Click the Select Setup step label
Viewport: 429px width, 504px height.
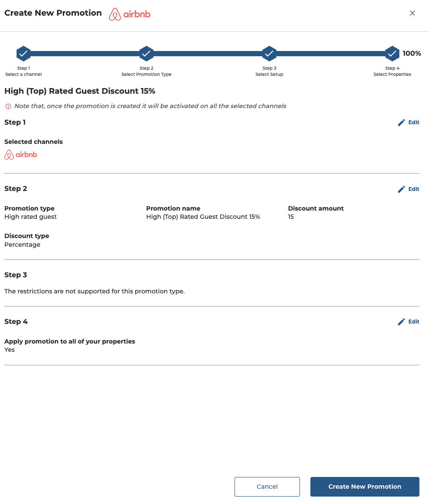[269, 74]
